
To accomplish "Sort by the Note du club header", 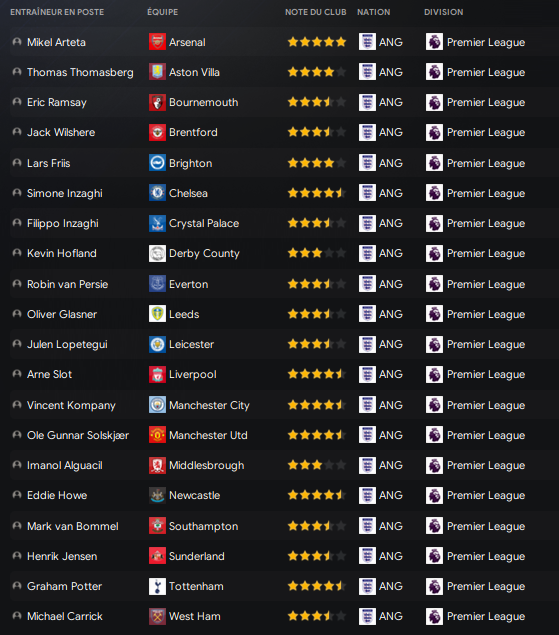I will (316, 12).
